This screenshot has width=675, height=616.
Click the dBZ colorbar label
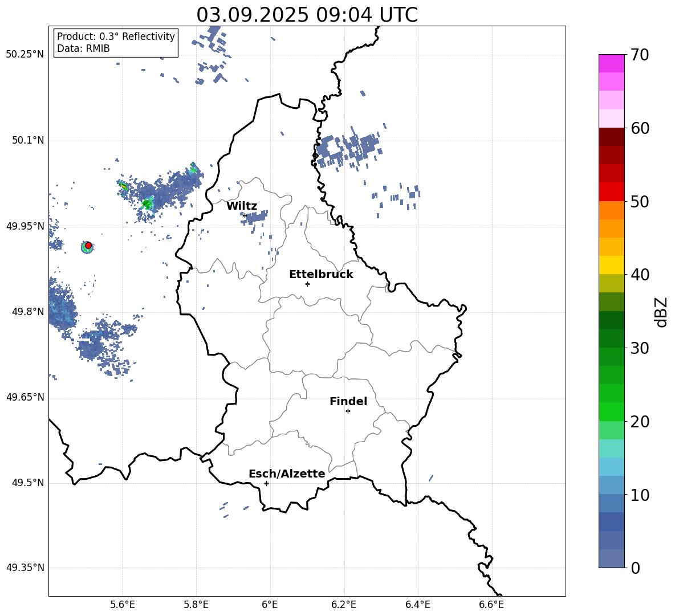[x=660, y=312]
